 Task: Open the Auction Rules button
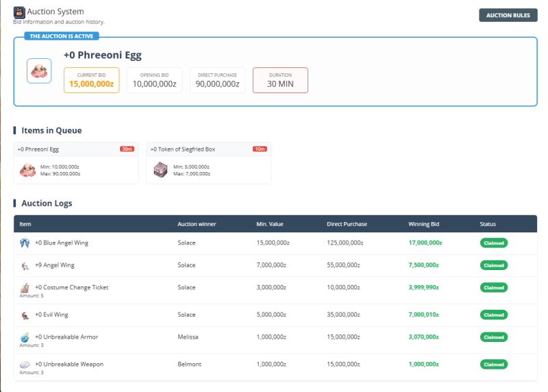tap(508, 15)
